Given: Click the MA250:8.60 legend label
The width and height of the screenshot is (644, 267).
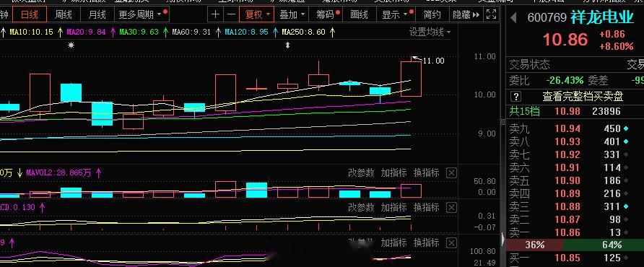Looking at the screenshot, I should coord(303,32).
